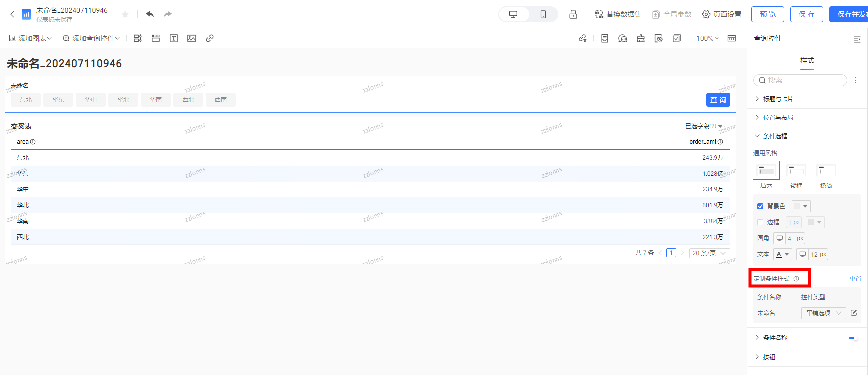Enable the 边框 checkbox
Image resolution: width=868 pixels, height=375 pixels.
pos(760,222)
